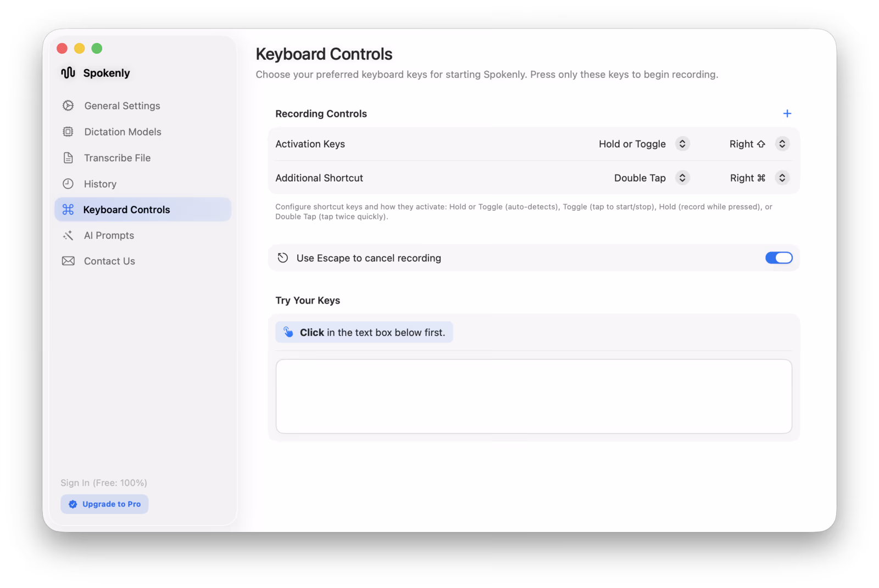Maximize the window with the green button
This screenshot has width=879, height=588.
pyautogui.click(x=97, y=48)
